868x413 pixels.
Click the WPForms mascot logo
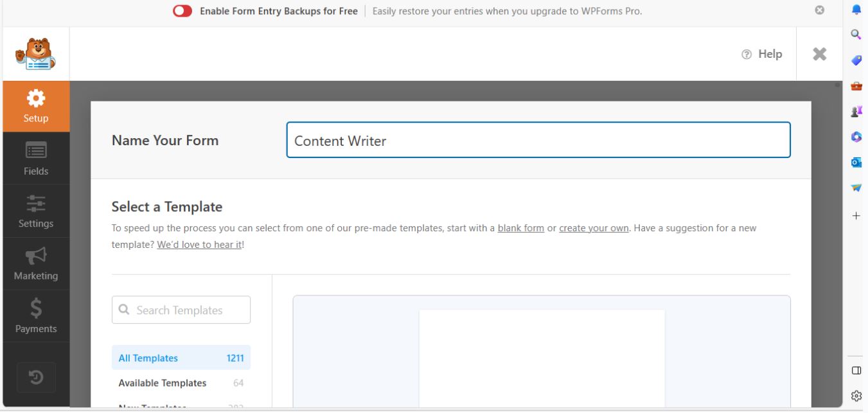click(x=34, y=53)
